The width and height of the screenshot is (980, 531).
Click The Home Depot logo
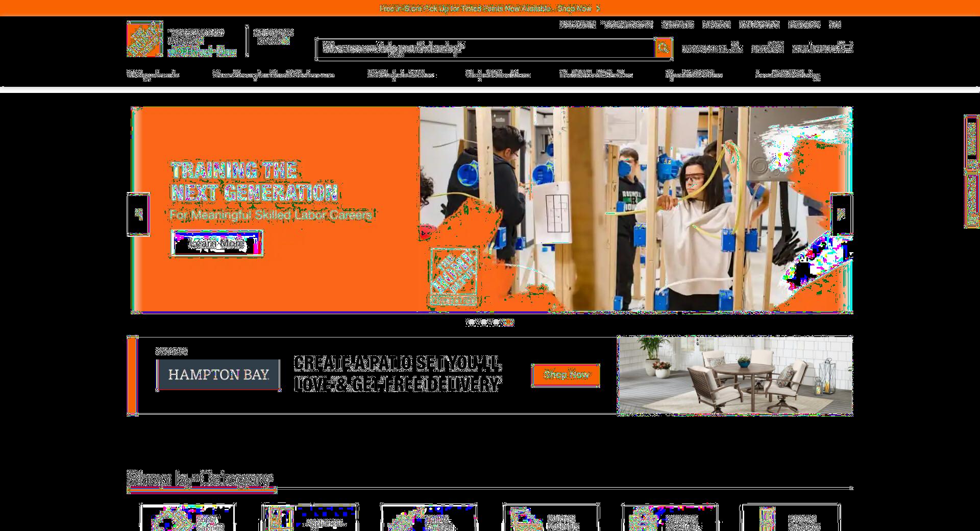click(x=145, y=39)
